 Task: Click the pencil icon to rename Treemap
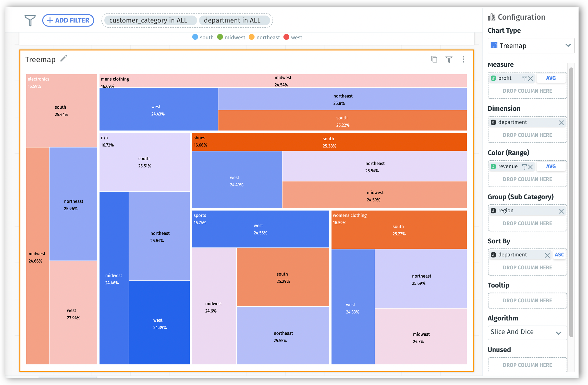(64, 59)
